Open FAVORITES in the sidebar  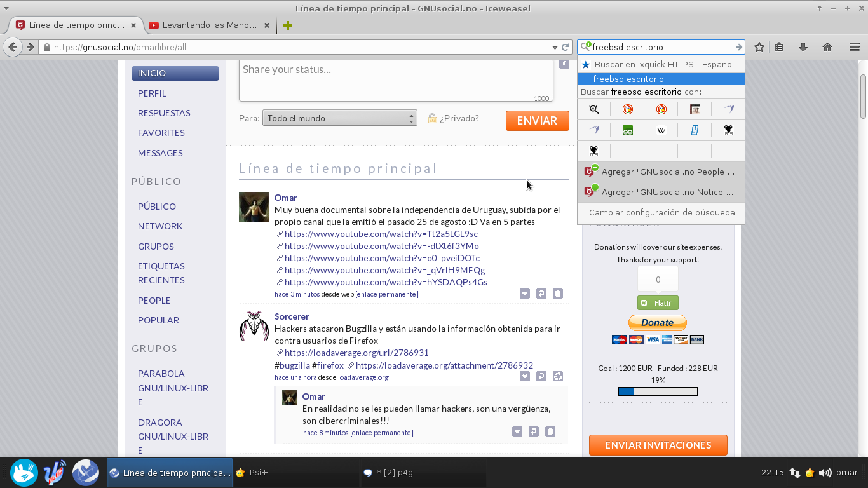[161, 133]
